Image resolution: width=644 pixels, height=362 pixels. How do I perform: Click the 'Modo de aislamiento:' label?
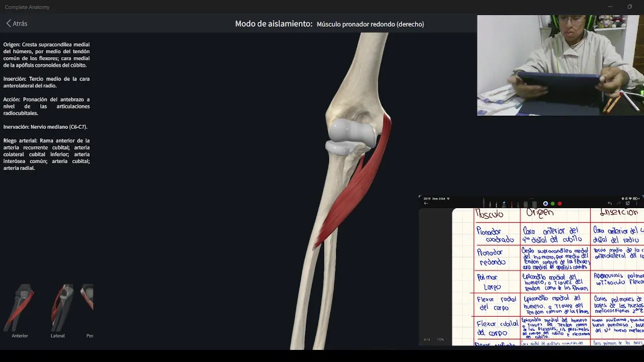[274, 24]
